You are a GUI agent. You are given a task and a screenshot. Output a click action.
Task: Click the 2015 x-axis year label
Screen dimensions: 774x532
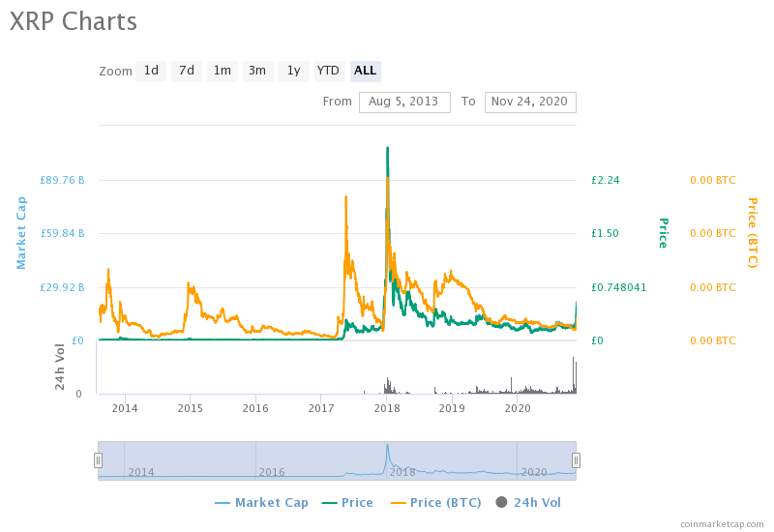(190, 408)
